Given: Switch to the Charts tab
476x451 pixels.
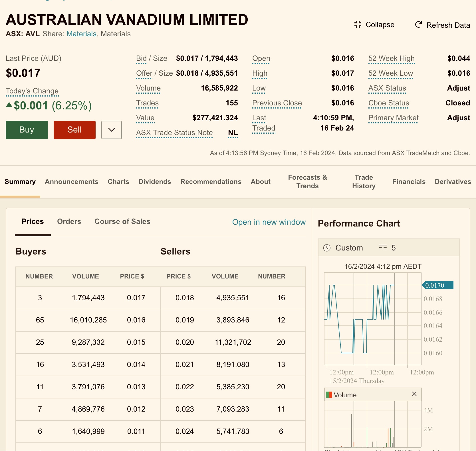Looking at the screenshot, I should coord(118,182).
